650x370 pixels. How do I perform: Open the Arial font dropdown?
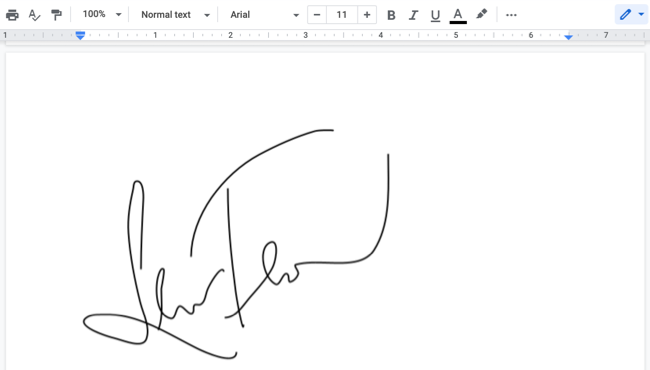tap(264, 15)
